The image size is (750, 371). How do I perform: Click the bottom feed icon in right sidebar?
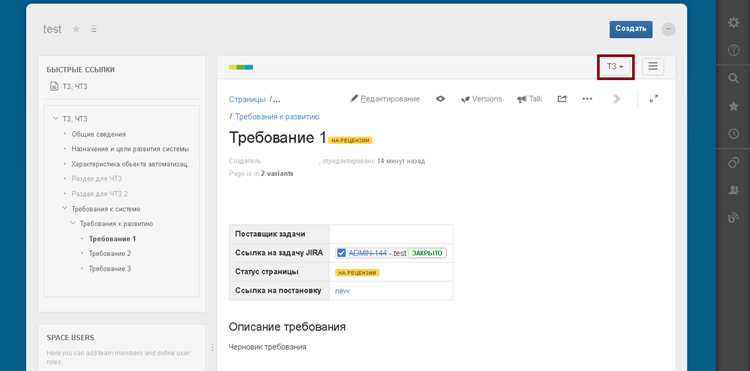pyautogui.click(x=733, y=218)
